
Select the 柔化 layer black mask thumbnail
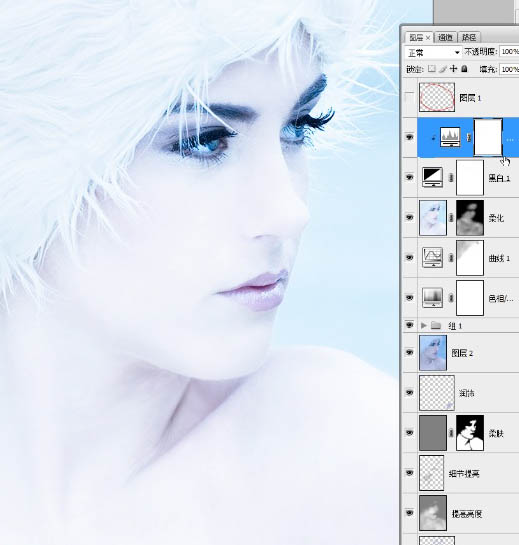point(470,218)
